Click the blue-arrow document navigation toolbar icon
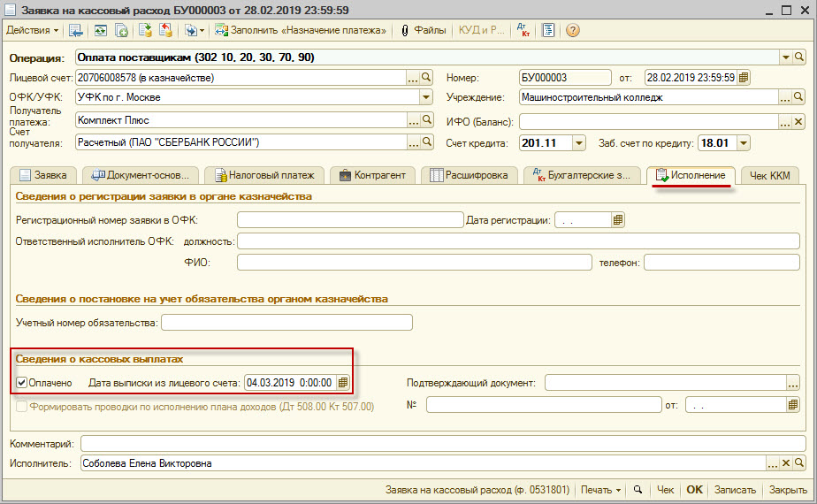The width and height of the screenshot is (817, 504). pyautogui.click(x=191, y=30)
